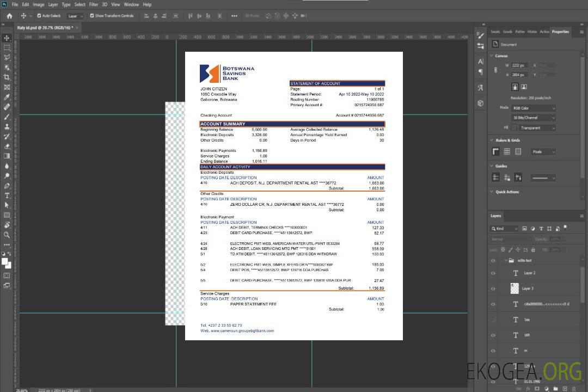Click the Home icon in the options bar
The height and width of the screenshot is (392, 588).
click(9, 16)
